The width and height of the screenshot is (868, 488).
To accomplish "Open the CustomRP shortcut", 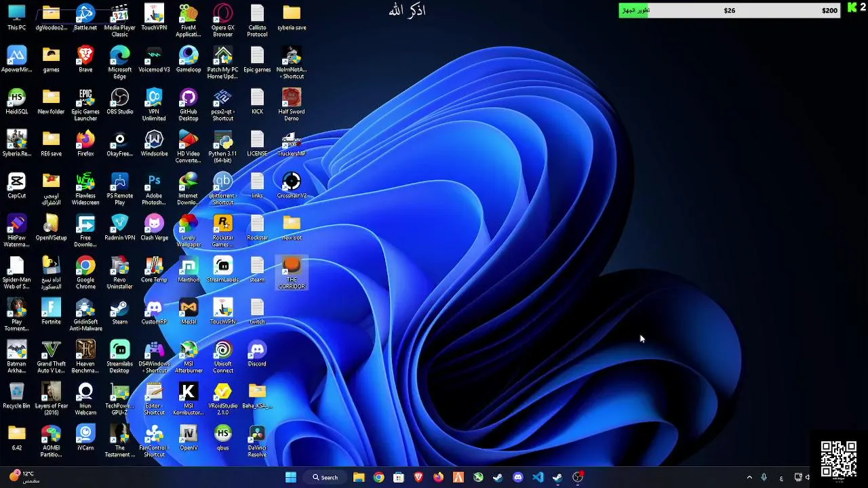I will pyautogui.click(x=154, y=312).
